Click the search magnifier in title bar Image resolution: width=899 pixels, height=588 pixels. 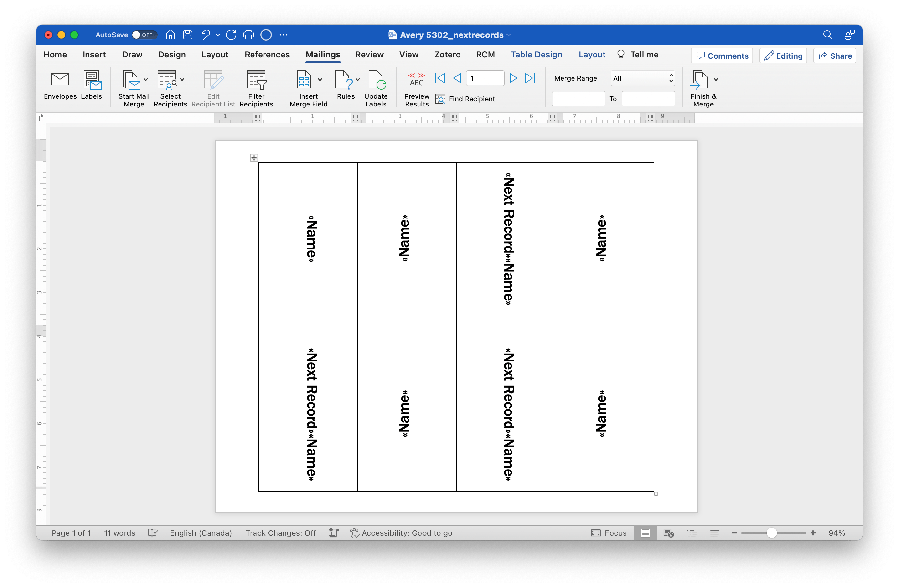pyautogui.click(x=828, y=35)
